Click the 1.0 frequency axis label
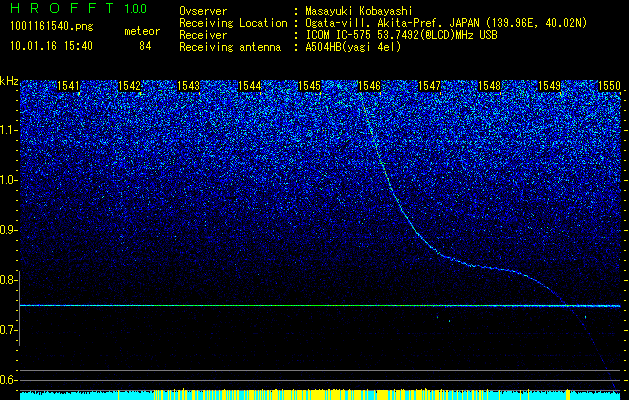This screenshot has width=629, height=400. point(8,180)
